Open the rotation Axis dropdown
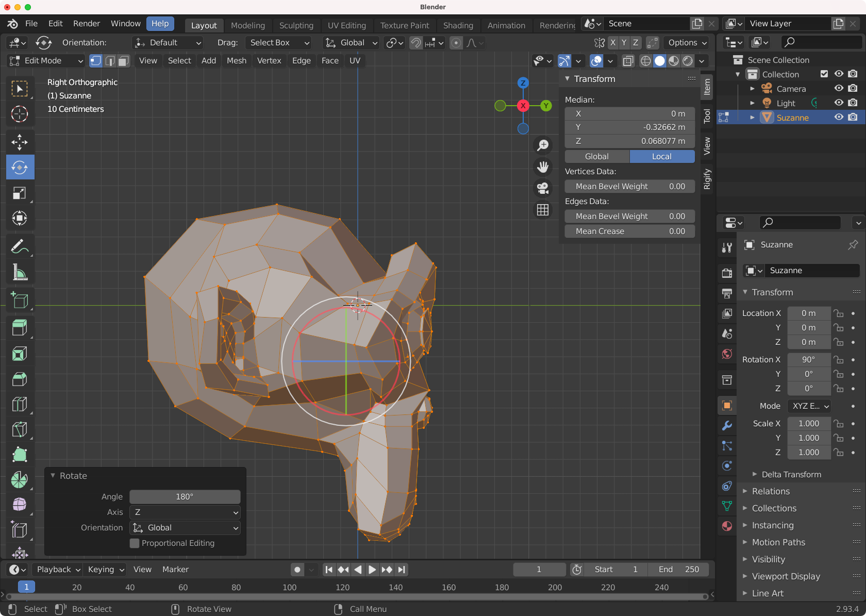The height and width of the screenshot is (616, 866). 185,512
